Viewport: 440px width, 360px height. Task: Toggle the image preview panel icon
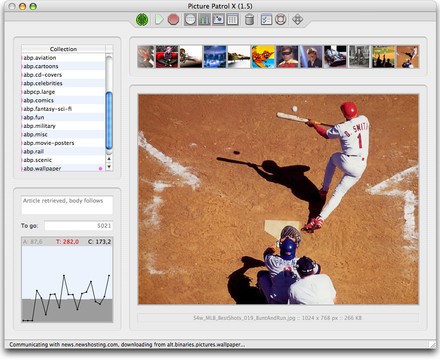click(218, 20)
